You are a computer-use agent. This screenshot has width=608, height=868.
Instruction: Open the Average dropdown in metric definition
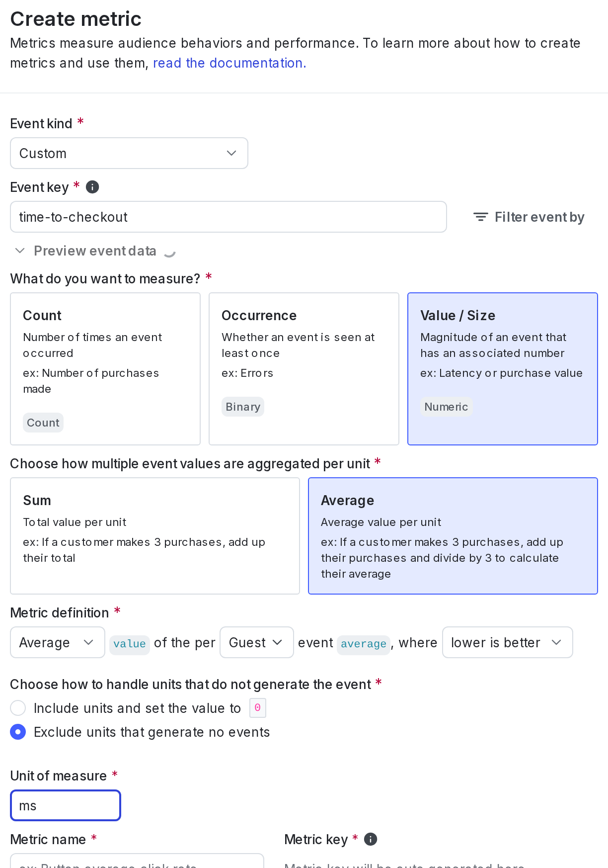[57, 642]
